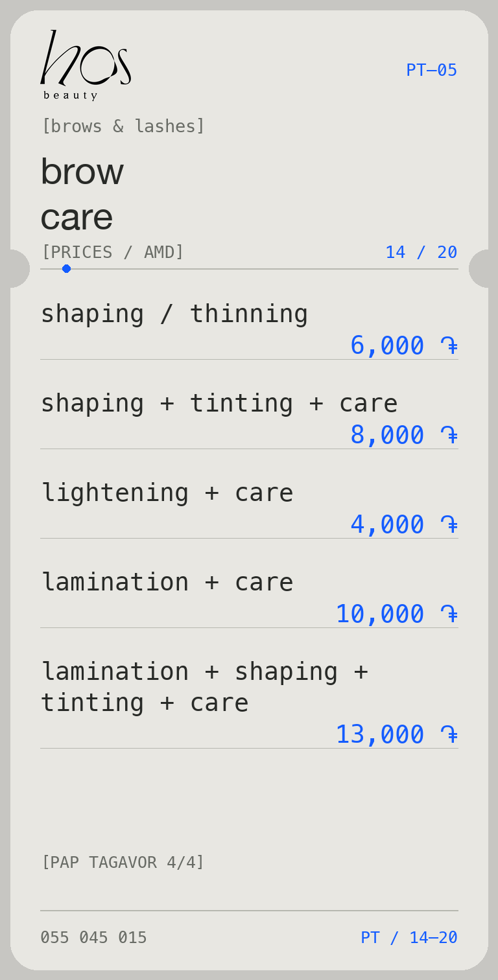This screenshot has height=980, width=498.
Task: Click the dram symbol next to 13,000
Action: [x=449, y=734]
